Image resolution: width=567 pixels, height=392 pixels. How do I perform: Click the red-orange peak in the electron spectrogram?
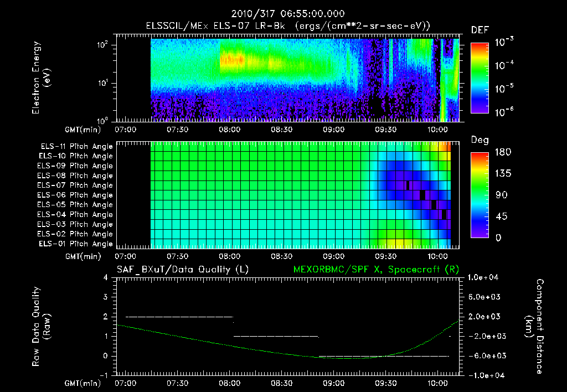pyautogui.click(x=231, y=59)
